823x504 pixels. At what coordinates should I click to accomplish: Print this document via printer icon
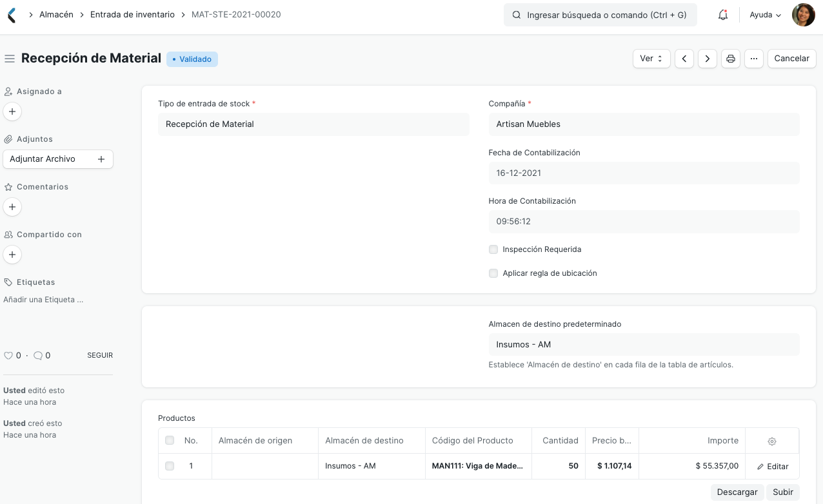coord(731,59)
